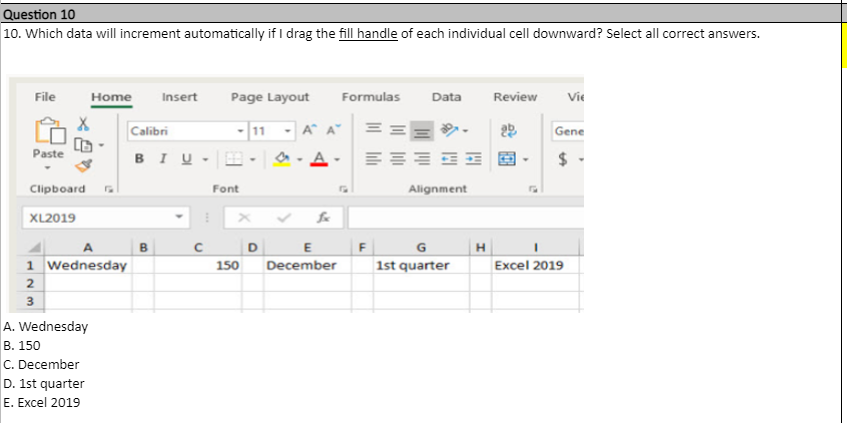Toggle Italic formatting
Viewport: 847px width, 423px height.
click(x=162, y=159)
